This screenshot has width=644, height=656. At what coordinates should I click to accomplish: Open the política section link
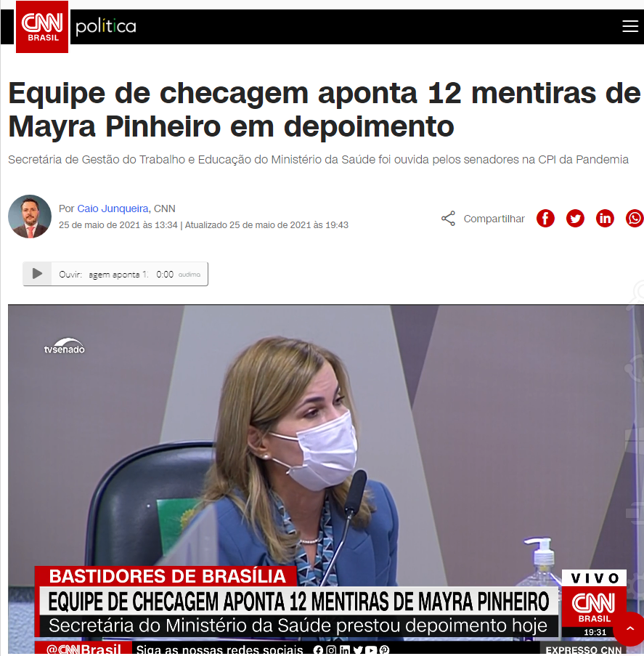[106, 26]
